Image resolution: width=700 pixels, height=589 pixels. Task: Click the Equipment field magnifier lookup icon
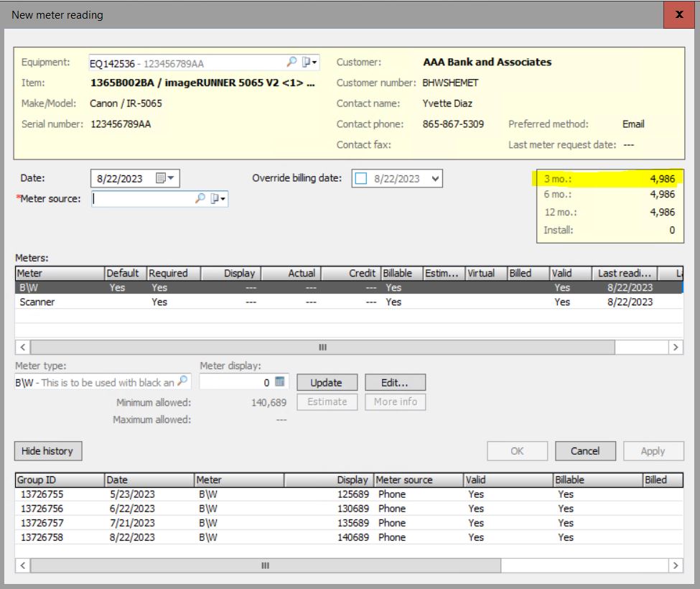click(x=291, y=62)
